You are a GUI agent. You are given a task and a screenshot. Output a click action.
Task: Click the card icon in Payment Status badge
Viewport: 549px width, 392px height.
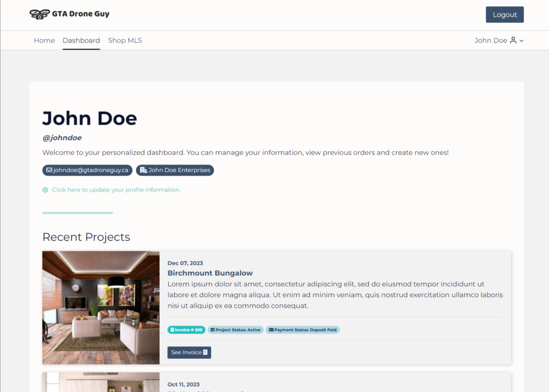[x=271, y=330]
